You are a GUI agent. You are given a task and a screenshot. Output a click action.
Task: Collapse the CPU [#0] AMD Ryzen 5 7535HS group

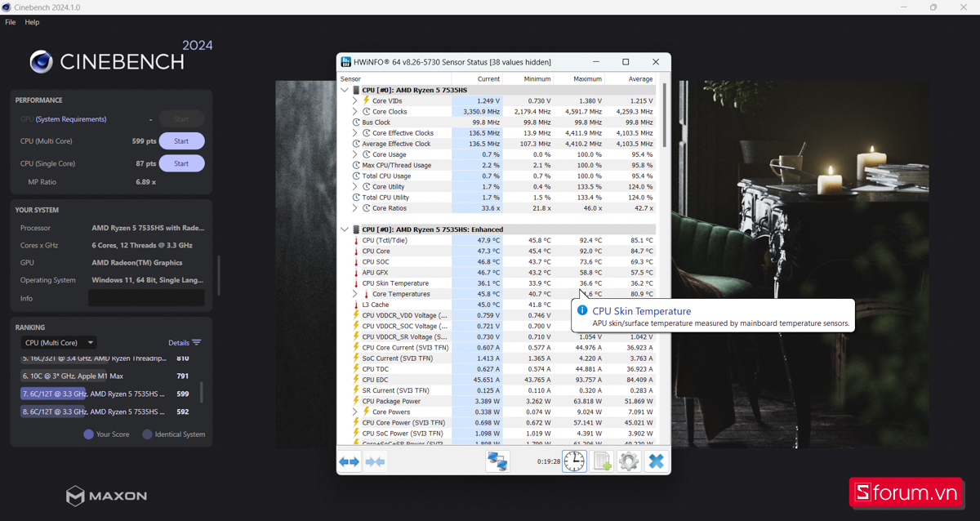(345, 90)
